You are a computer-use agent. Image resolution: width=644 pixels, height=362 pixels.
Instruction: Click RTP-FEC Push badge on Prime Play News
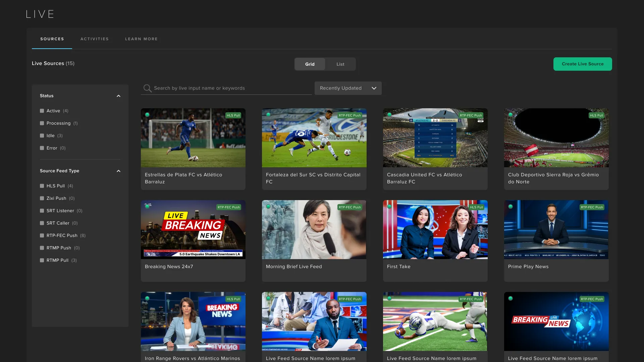(592, 207)
